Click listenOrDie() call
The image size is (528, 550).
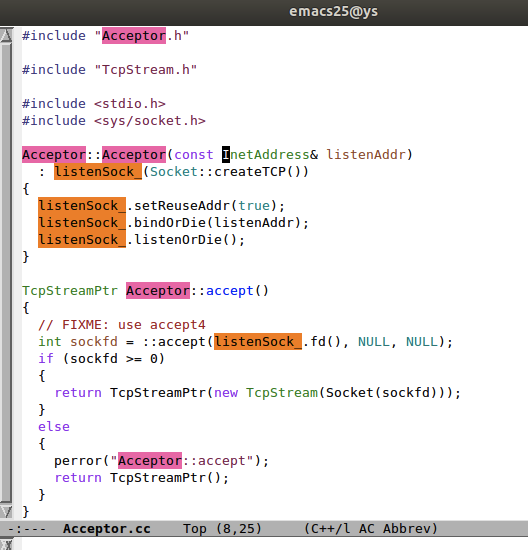point(186,240)
